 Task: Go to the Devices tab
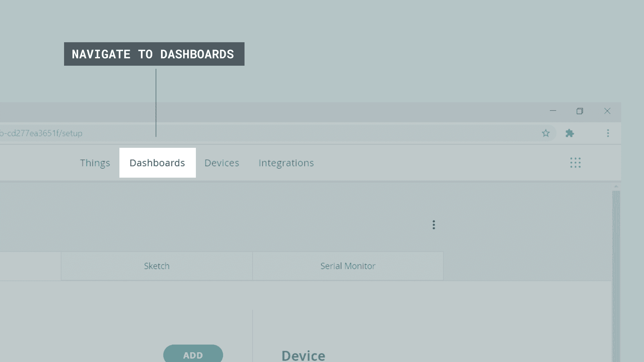point(222,163)
